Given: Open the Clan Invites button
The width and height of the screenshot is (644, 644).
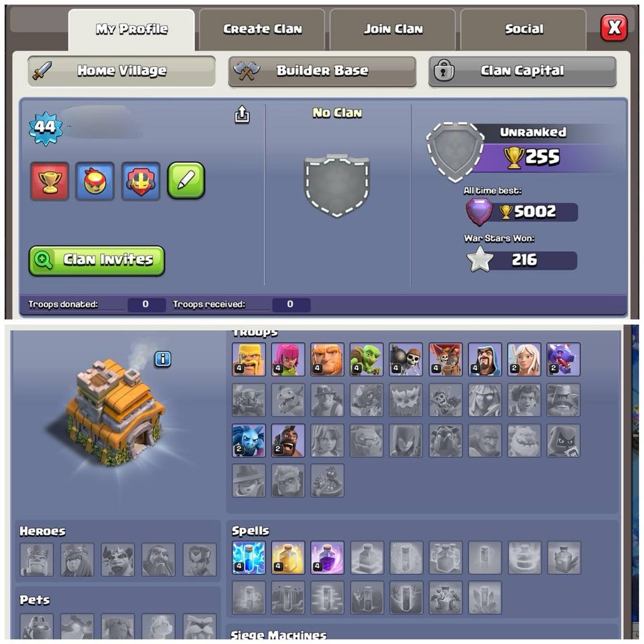Looking at the screenshot, I should 97,261.
